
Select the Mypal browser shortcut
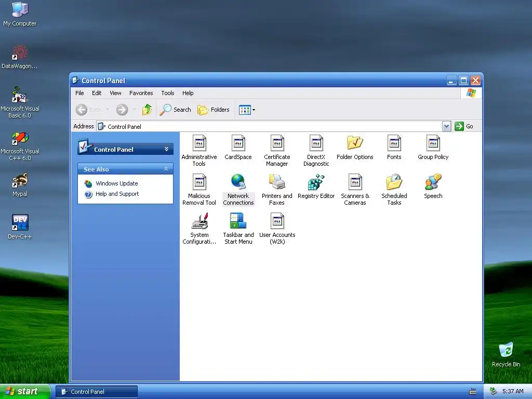point(20,185)
